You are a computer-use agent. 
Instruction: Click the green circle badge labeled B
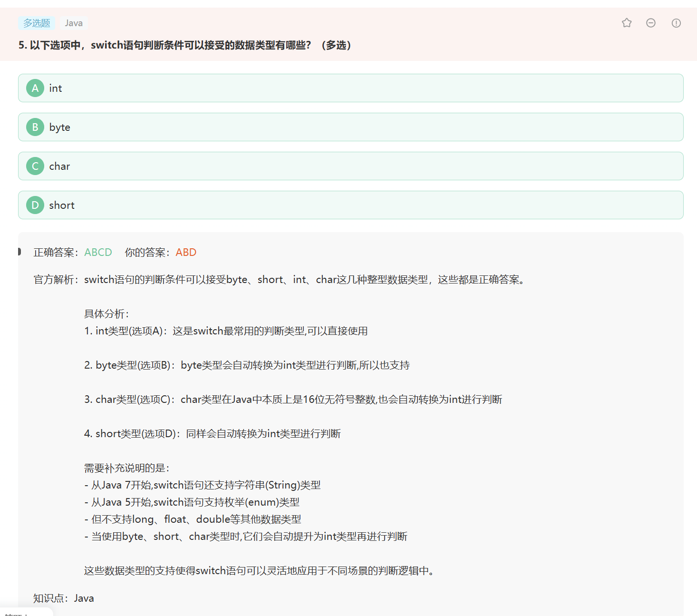[35, 127]
